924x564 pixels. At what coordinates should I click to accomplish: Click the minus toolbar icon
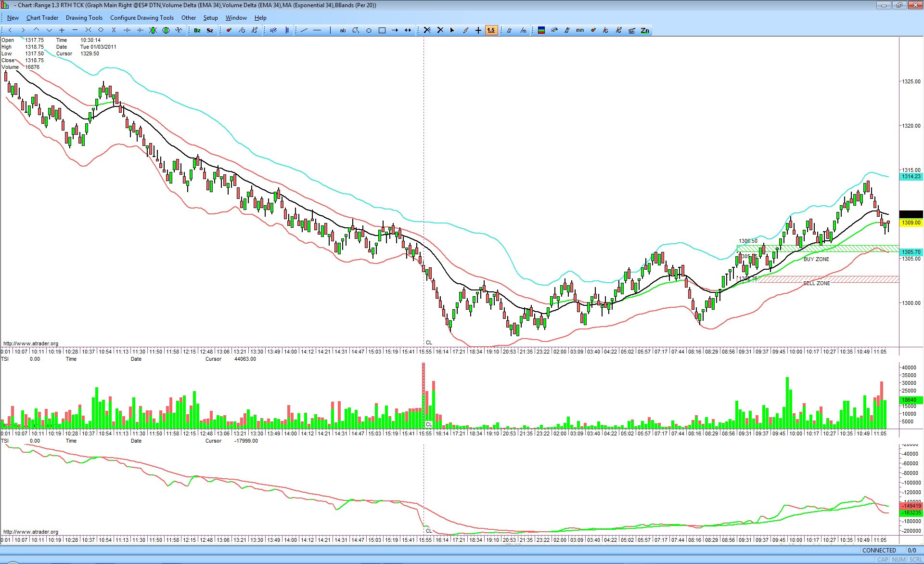[75, 30]
